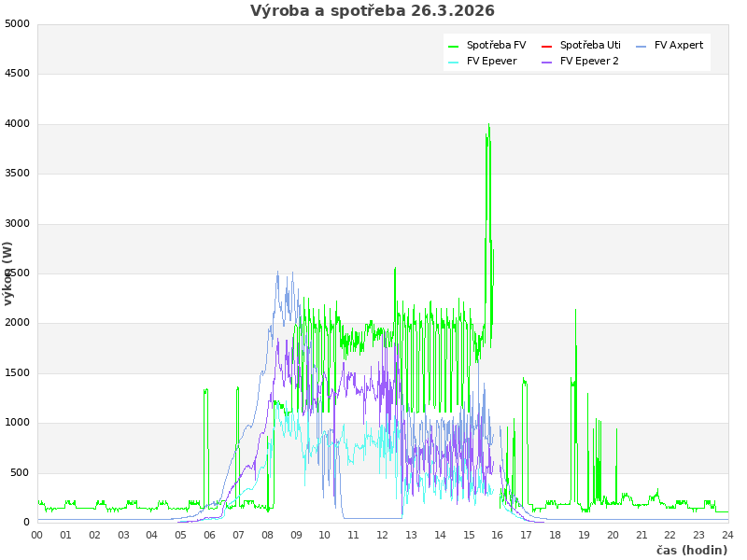Click the red Spotřeba Uti legend swatch
Screen dimensions: 747x560
pos(547,46)
